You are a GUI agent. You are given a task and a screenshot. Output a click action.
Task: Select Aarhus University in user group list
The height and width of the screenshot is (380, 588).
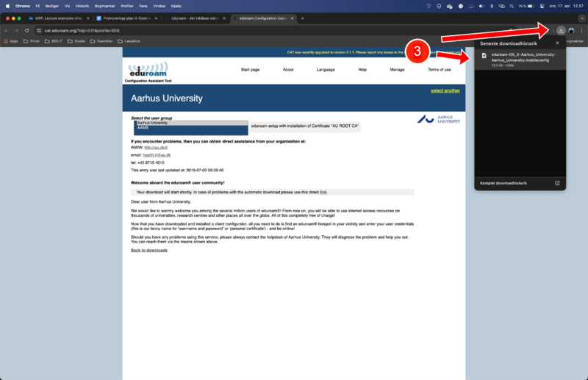[x=190, y=123]
